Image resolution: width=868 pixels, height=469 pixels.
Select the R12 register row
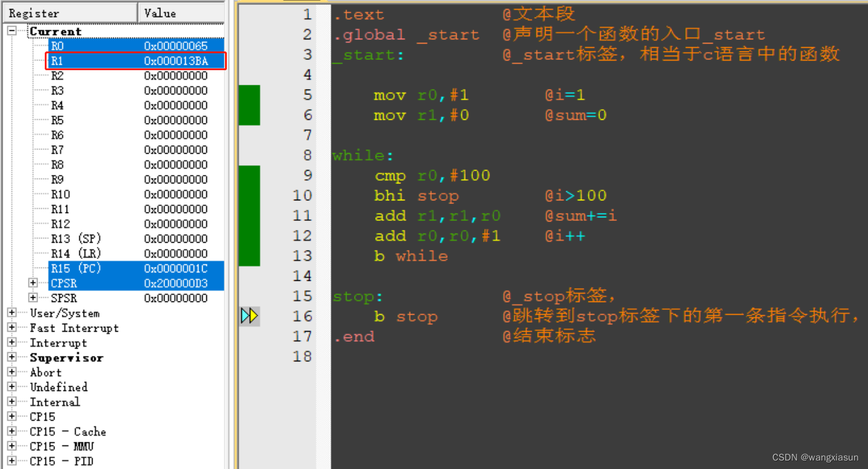[x=136, y=224]
